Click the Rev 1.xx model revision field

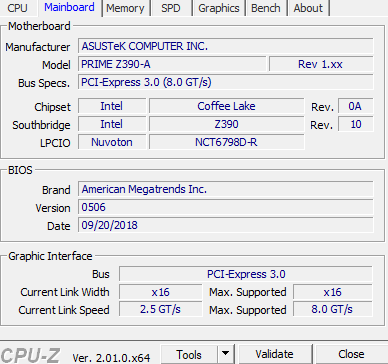321,64
